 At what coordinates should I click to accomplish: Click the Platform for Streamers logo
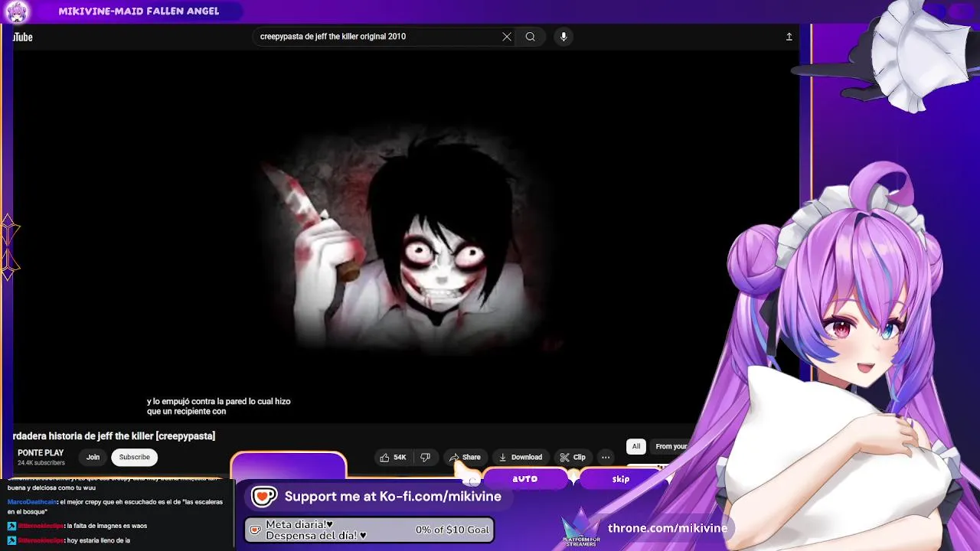tap(581, 530)
